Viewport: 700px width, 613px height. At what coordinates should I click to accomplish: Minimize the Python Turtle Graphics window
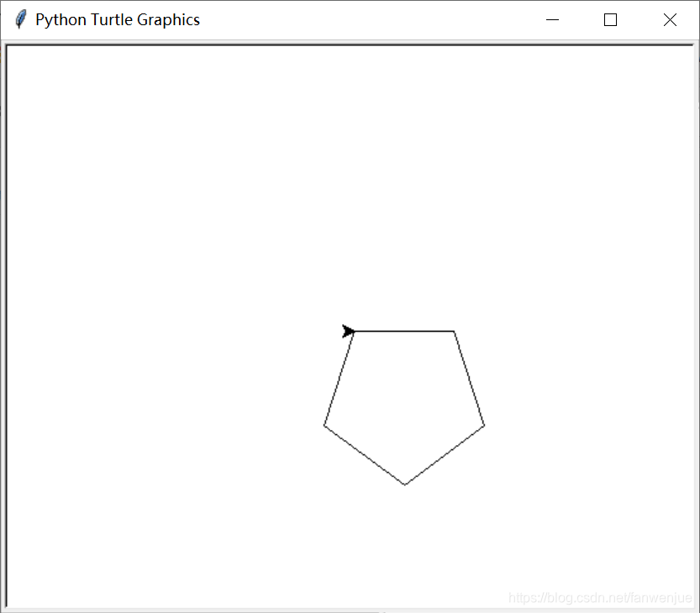coord(552,19)
